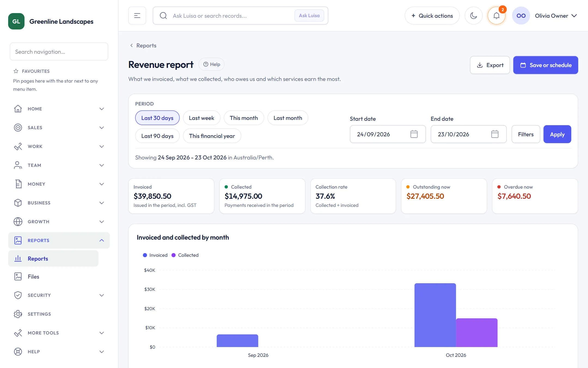Expand the Home menu section
This screenshot has width=588, height=368.
[59, 109]
